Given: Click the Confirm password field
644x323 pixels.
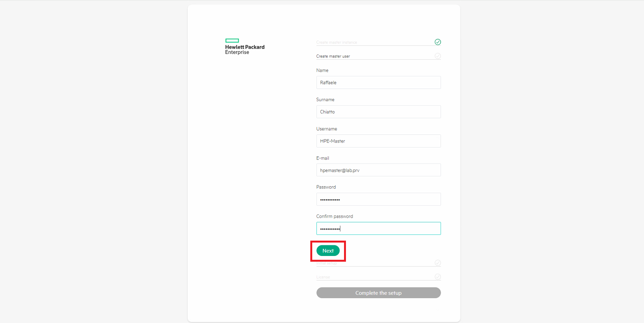Looking at the screenshot, I should (x=379, y=228).
